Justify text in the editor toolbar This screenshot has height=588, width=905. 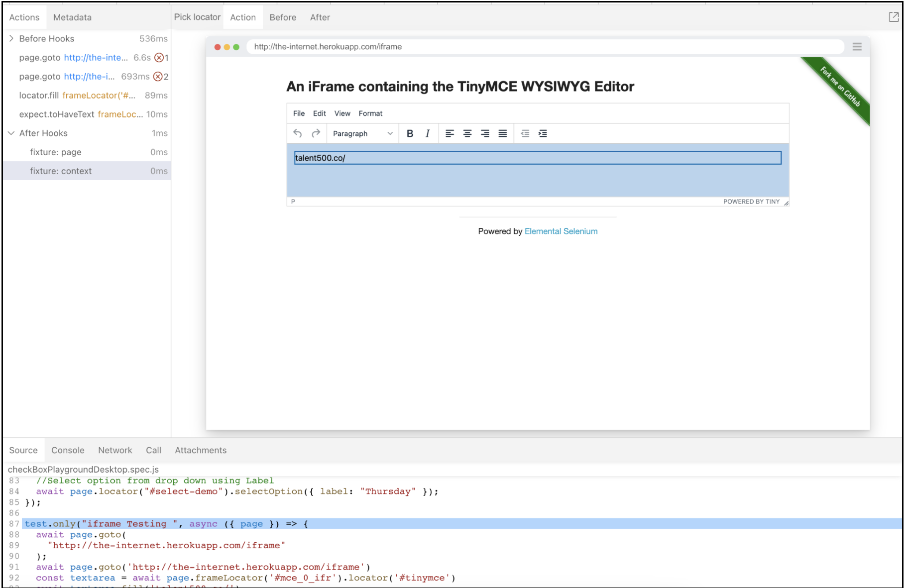pos(503,133)
